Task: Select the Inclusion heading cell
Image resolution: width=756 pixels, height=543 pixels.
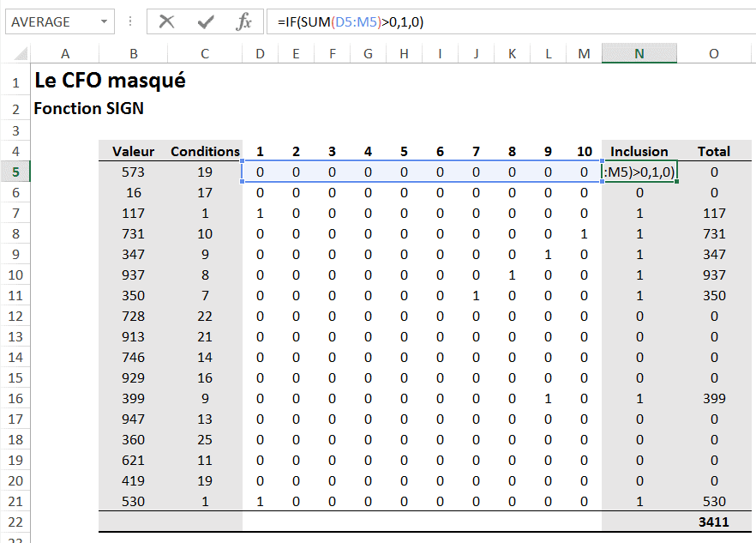Action: tap(639, 151)
